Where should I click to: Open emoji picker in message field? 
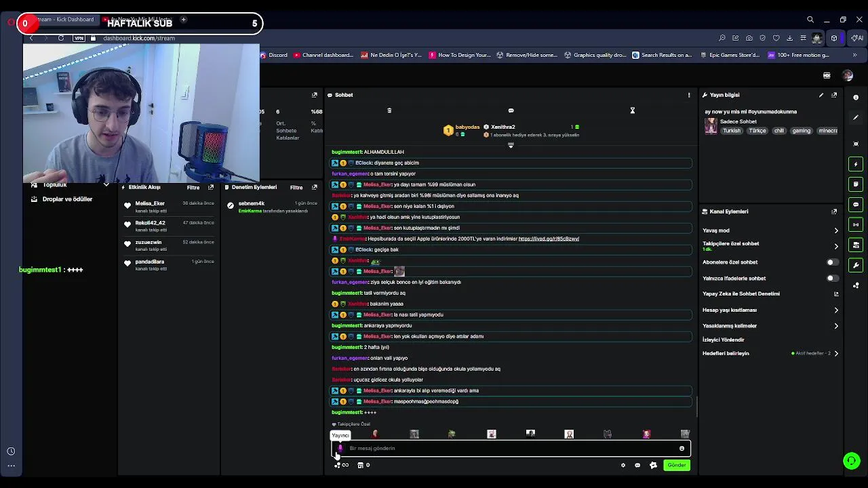(682, 449)
